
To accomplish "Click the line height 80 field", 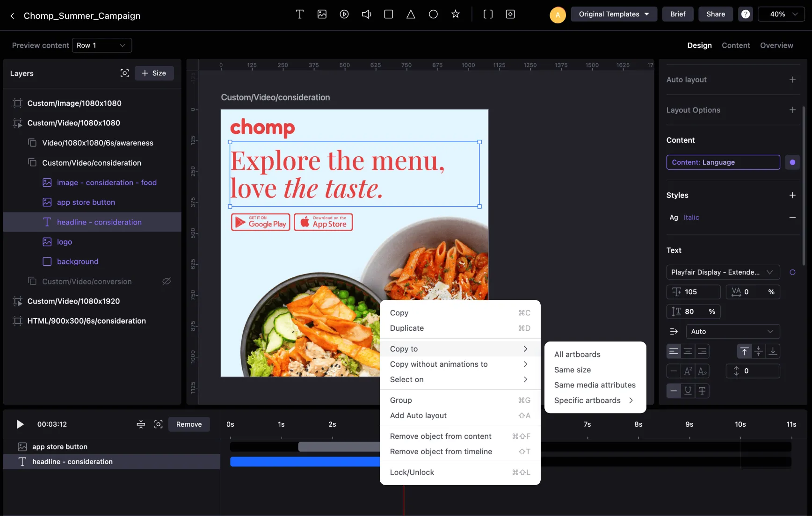I will pos(693,312).
